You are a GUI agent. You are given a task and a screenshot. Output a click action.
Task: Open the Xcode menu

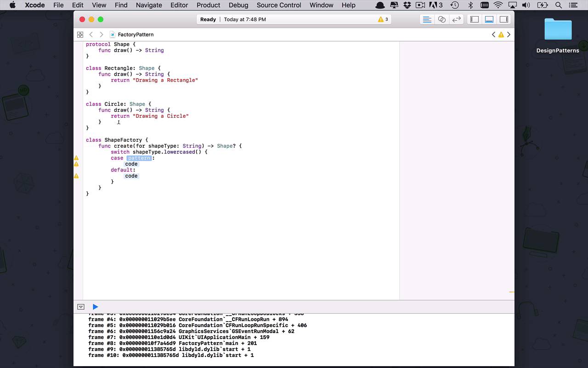(34, 5)
